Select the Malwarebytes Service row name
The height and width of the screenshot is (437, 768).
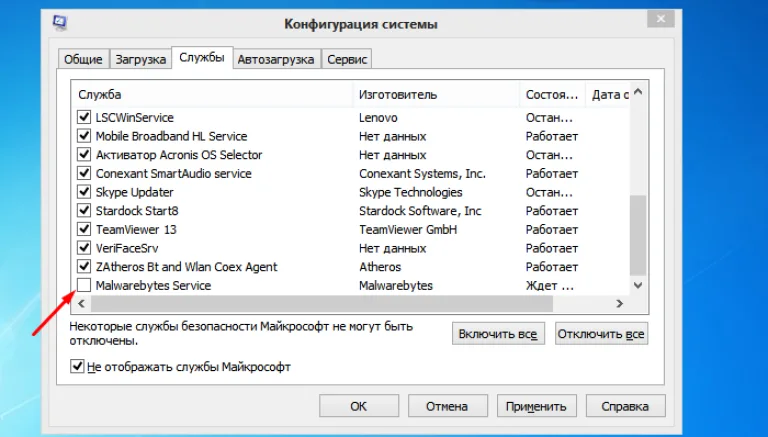coord(153,285)
